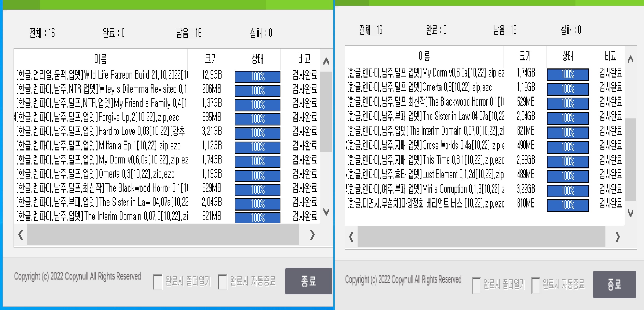The height and width of the screenshot is (310, 644).
Task: Enable 완료시 폴더열기 checkbox in left window
Action: coord(157,281)
